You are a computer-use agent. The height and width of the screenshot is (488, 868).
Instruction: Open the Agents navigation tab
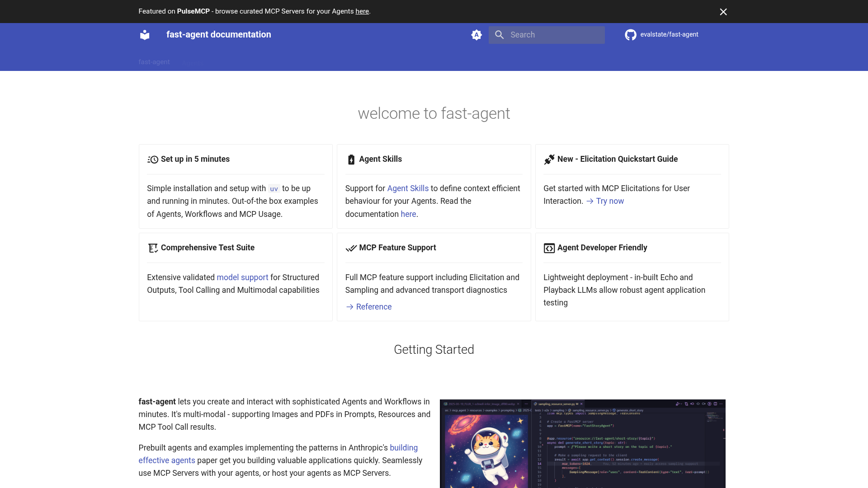click(193, 63)
